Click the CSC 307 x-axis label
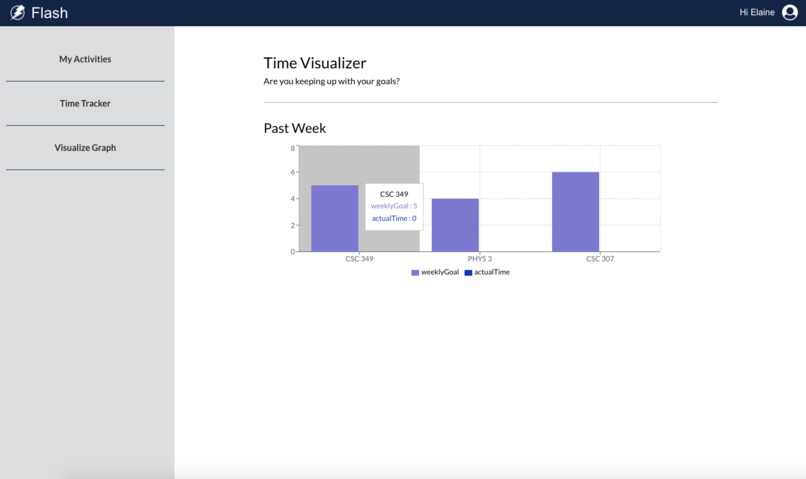806x479 pixels. point(600,259)
